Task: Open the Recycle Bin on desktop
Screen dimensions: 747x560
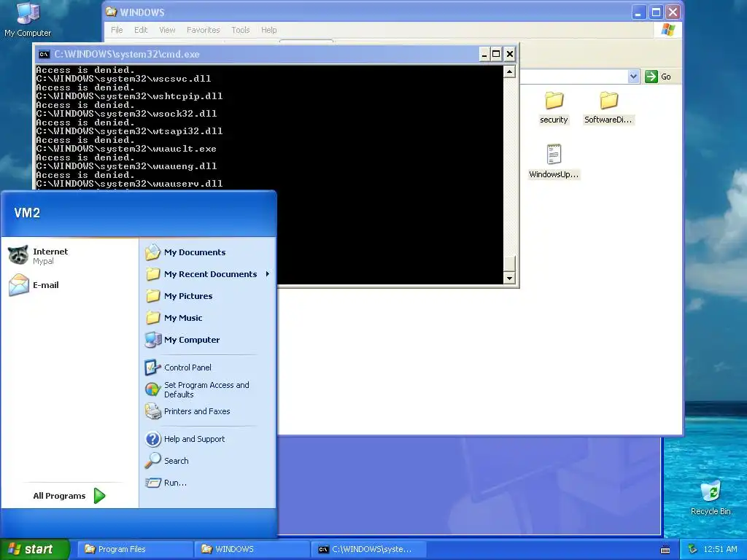Action: (x=711, y=498)
